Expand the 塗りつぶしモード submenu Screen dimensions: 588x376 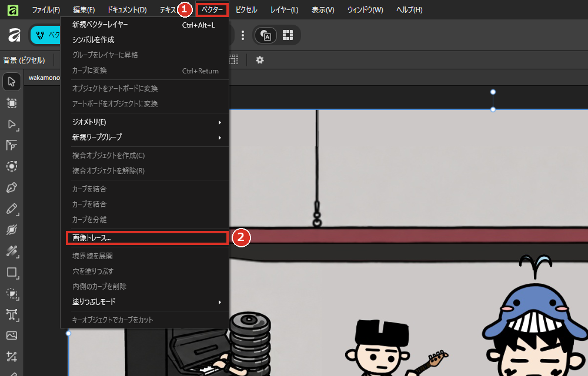point(145,302)
